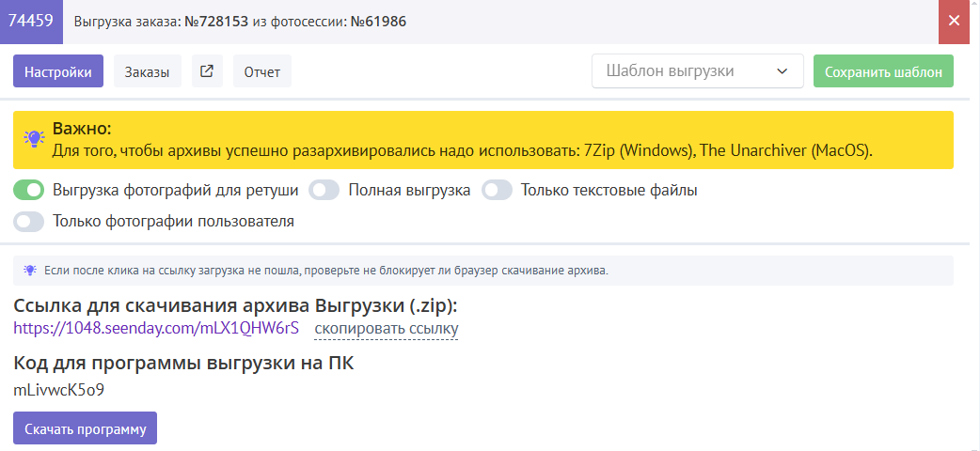Open the Заказы tab
Image resolution: width=980 pixels, height=451 pixels.
[148, 71]
